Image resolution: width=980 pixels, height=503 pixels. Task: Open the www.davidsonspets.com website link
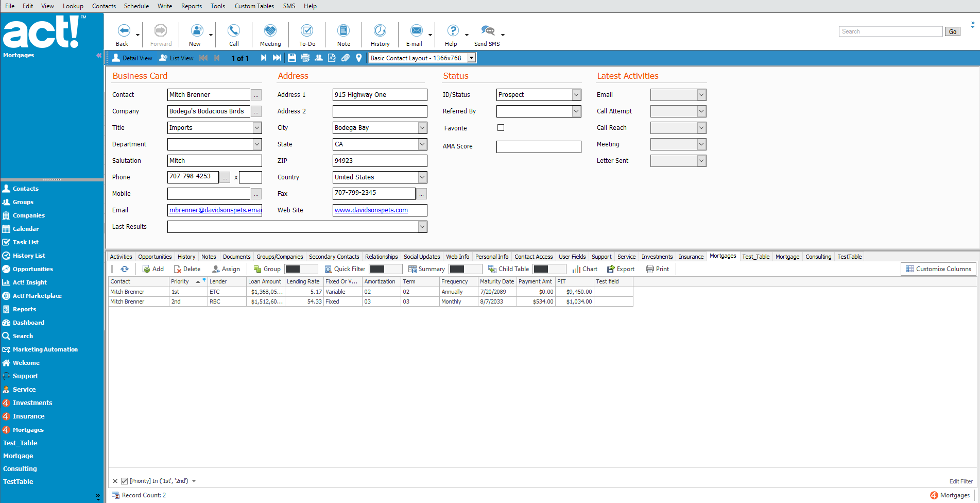tap(371, 210)
